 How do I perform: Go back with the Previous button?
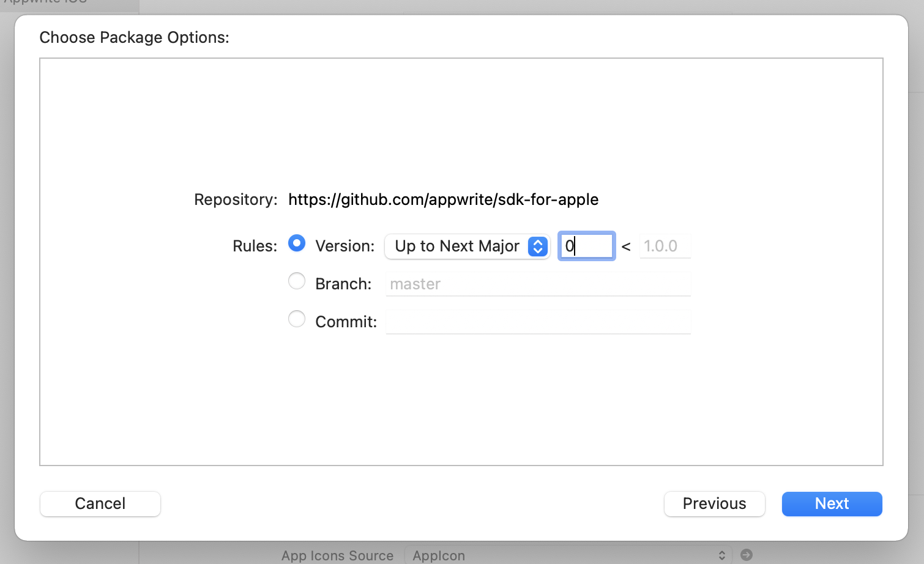714,504
